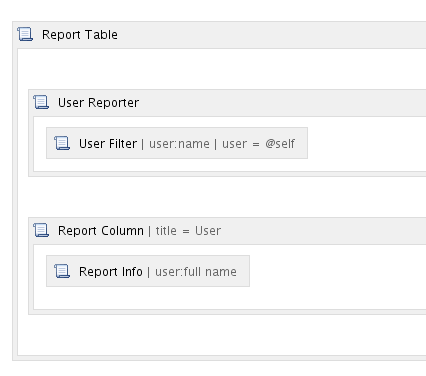Select the User Reporter heading text
This screenshot has height=376, width=426.
tap(98, 103)
